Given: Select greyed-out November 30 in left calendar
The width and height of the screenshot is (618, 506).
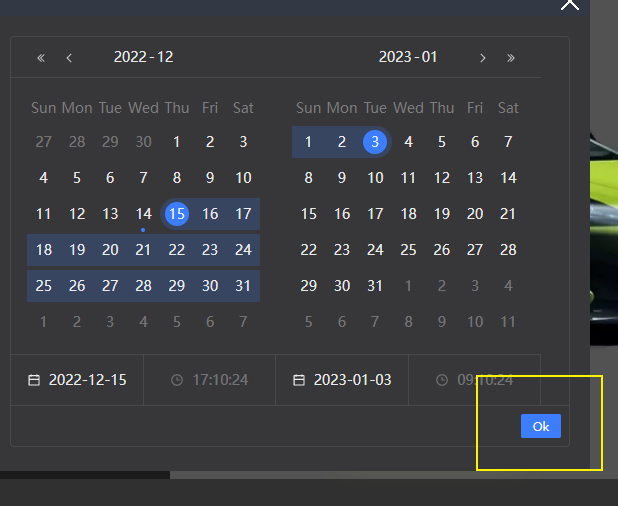Looking at the screenshot, I should 143,142.
